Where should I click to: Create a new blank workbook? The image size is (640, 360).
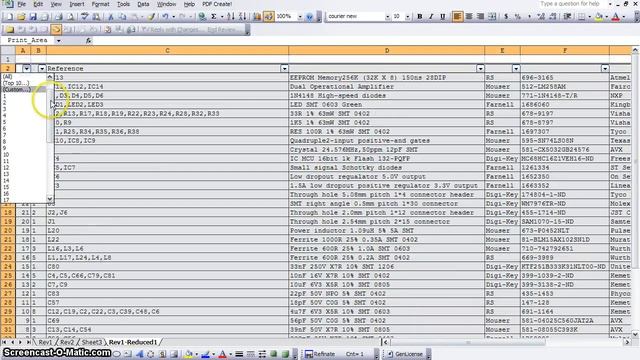pyautogui.click(x=9, y=17)
